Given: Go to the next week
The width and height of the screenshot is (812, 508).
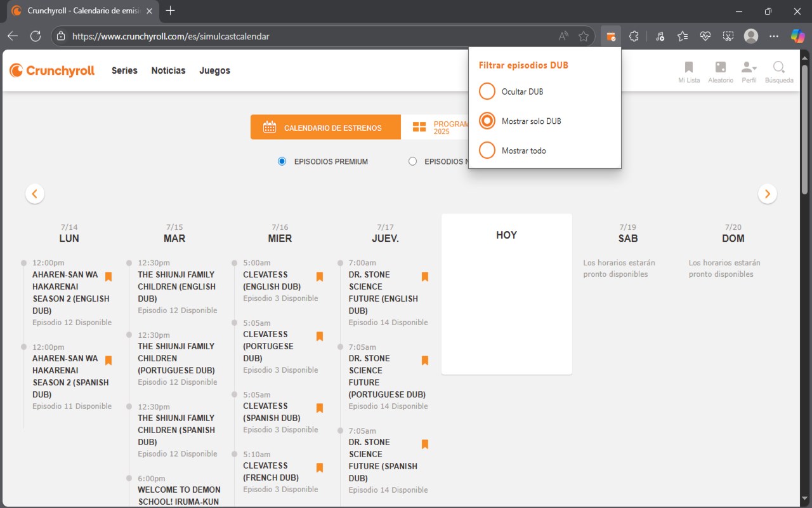Looking at the screenshot, I should pos(768,194).
